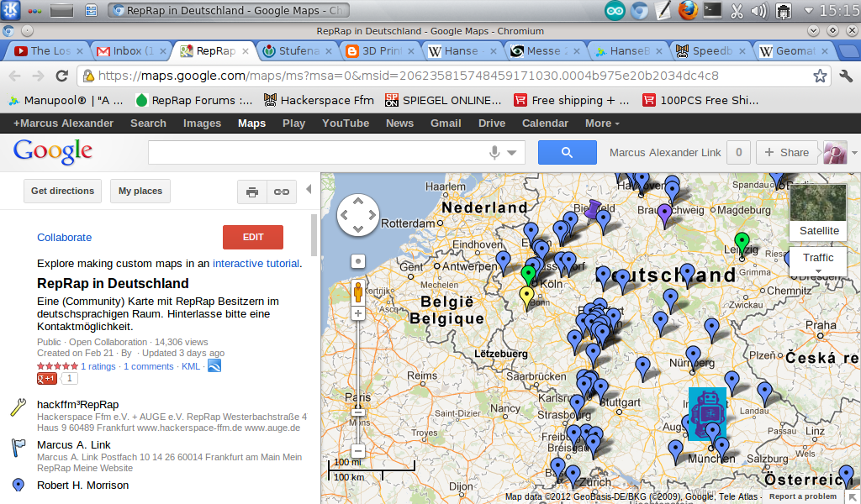Pick the Street View pegman icon

tap(358, 291)
